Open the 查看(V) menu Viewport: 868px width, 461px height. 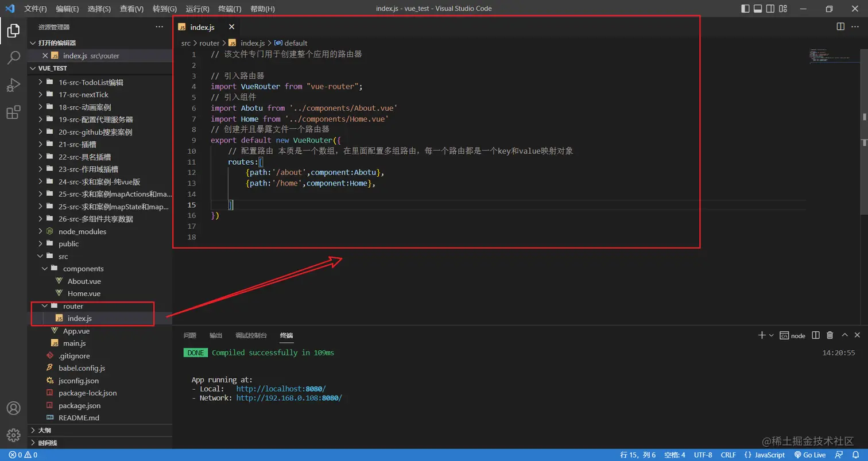click(132, 9)
